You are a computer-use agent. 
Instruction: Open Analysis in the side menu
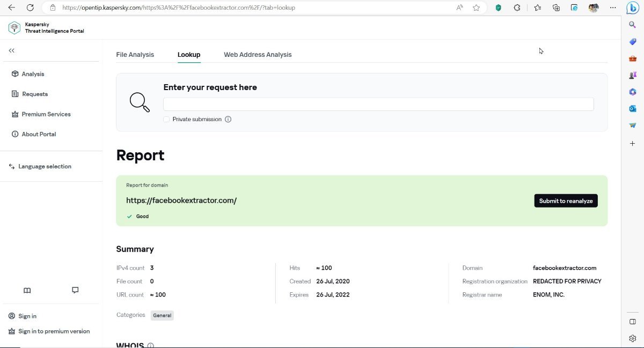[x=28, y=74]
